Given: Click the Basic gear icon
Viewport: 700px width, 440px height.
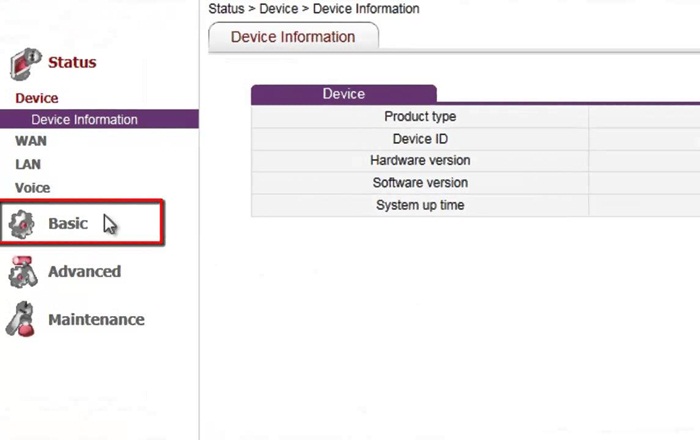Looking at the screenshot, I should click(x=21, y=224).
